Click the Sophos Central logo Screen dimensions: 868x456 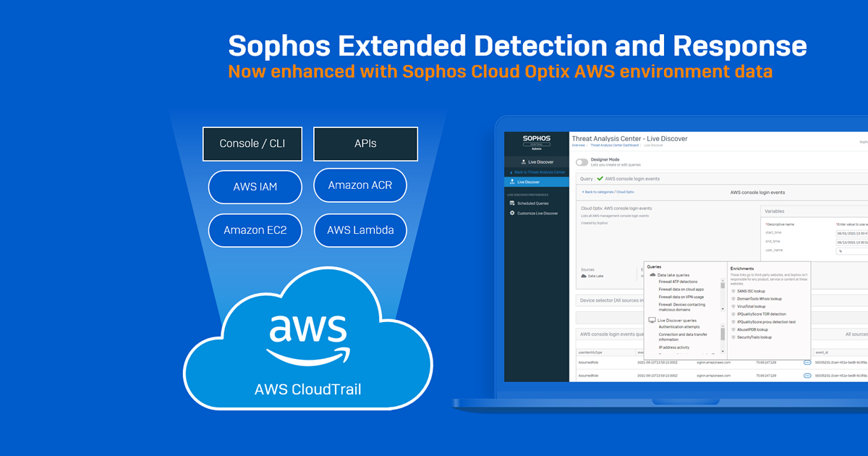coord(536,139)
